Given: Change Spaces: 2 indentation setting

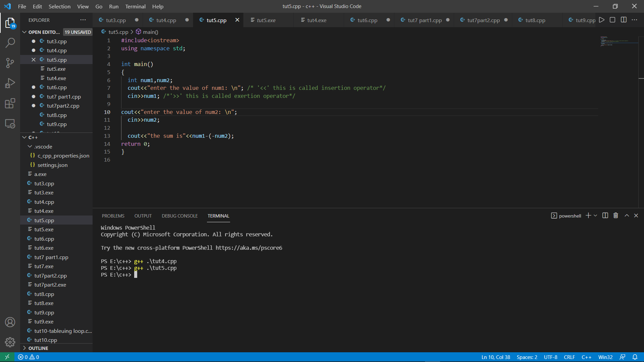Looking at the screenshot, I should [527, 357].
